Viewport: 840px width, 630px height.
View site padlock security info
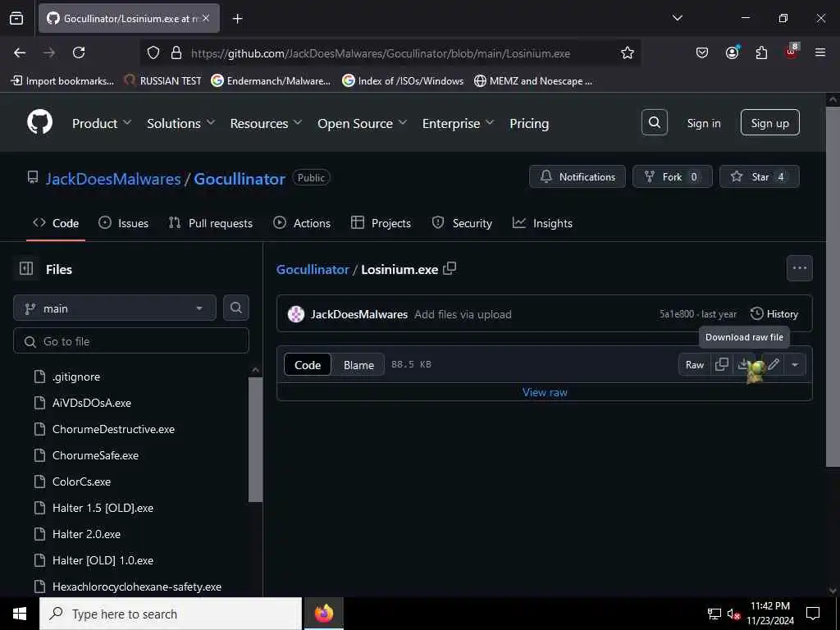(x=176, y=52)
